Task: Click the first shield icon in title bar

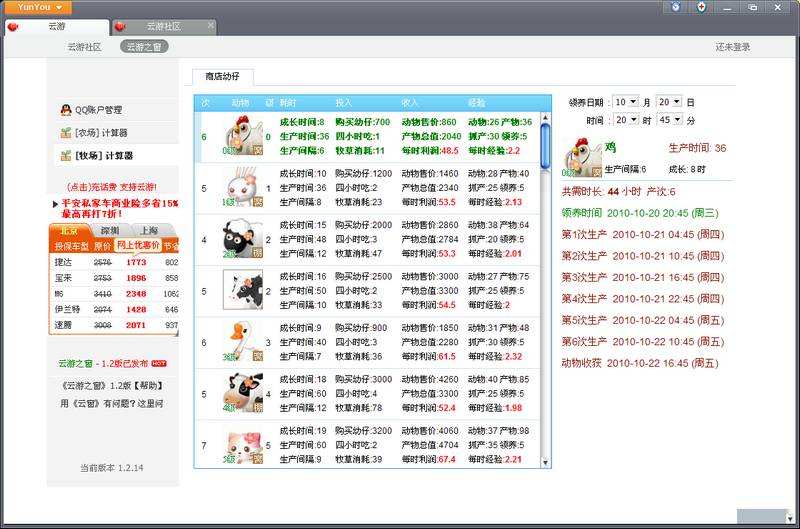Action: pos(676,7)
